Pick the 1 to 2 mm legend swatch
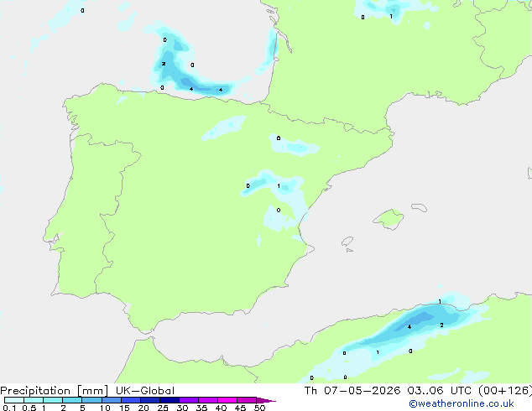This screenshot has width=532, height=411. pyautogui.click(x=53, y=400)
